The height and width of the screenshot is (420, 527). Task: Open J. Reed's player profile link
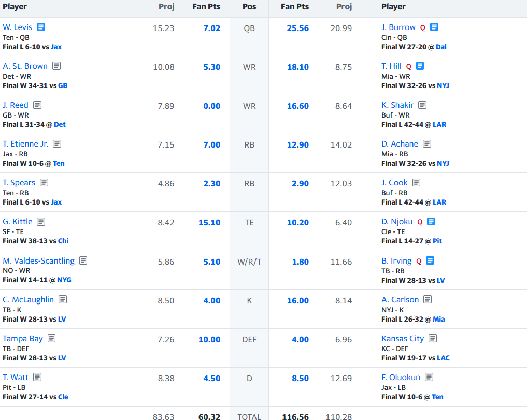point(16,105)
